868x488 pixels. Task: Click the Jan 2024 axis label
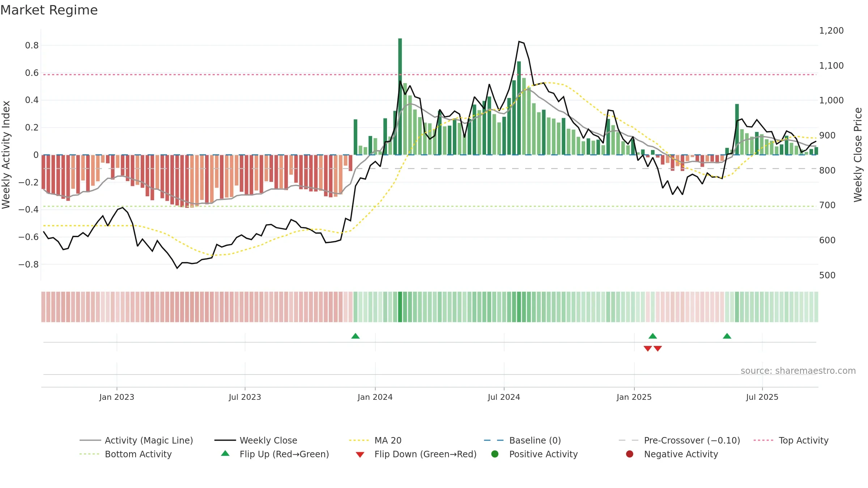(375, 397)
